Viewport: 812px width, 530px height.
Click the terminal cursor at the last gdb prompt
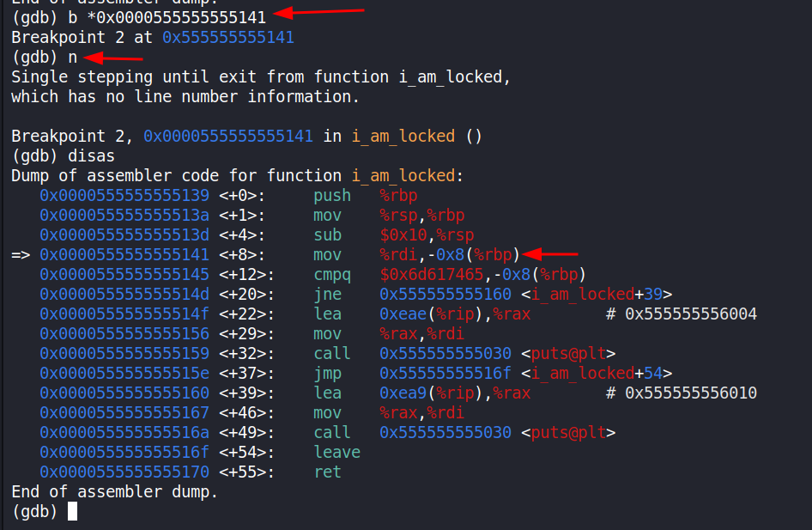pyautogui.click(x=72, y=511)
